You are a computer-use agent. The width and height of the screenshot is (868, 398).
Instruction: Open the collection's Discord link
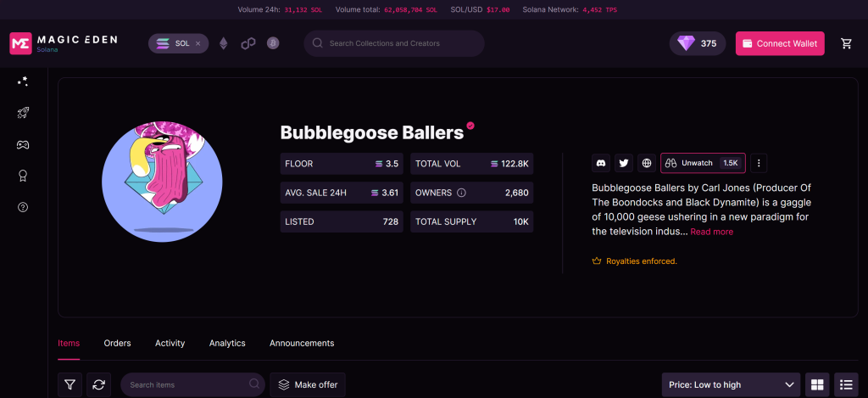pyautogui.click(x=601, y=163)
